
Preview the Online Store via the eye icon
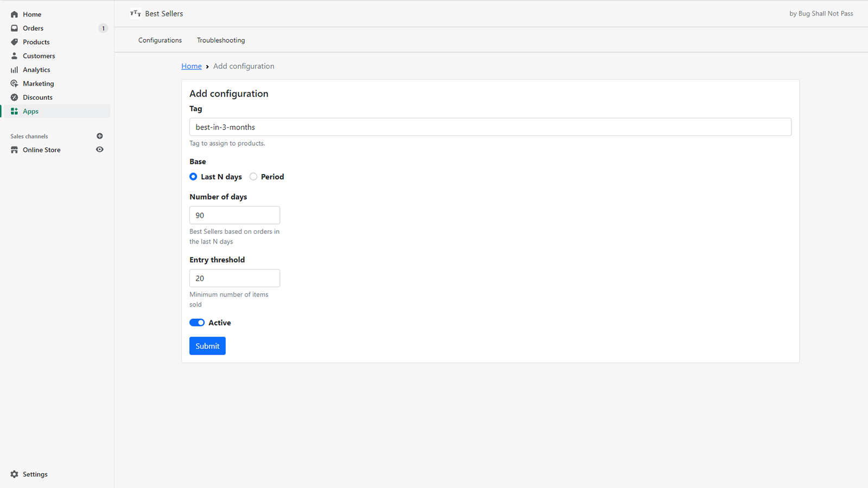pyautogui.click(x=100, y=150)
